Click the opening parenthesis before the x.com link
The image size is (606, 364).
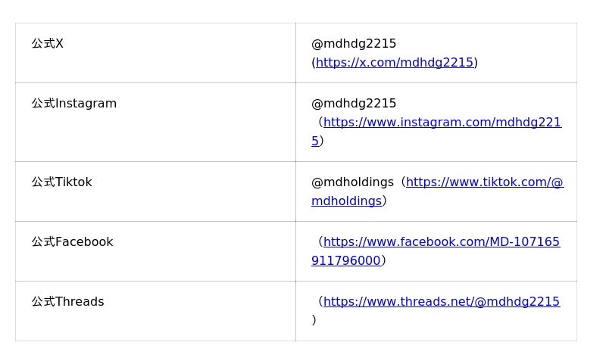click(314, 63)
